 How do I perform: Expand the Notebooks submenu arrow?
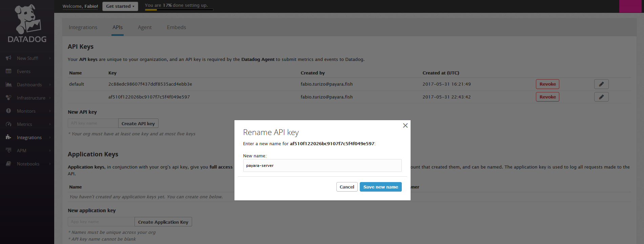click(50, 164)
